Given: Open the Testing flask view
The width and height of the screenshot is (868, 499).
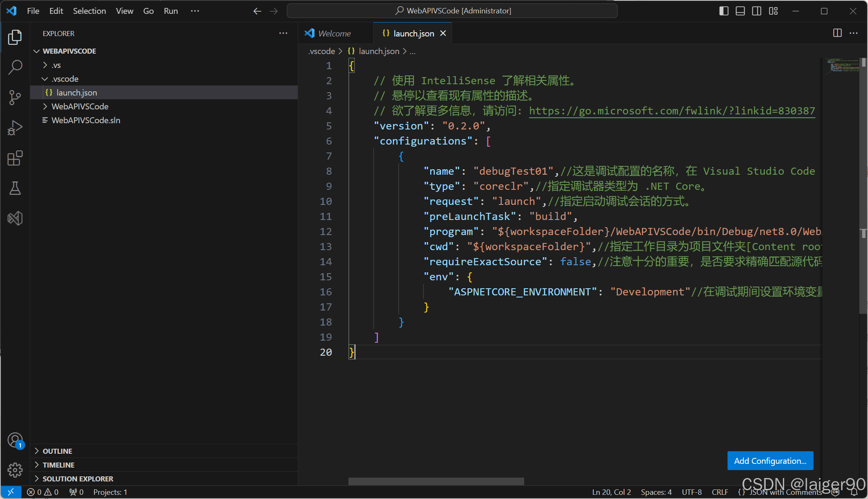Looking at the screenshot, I should pyautogui.click(x=15, y=189).
